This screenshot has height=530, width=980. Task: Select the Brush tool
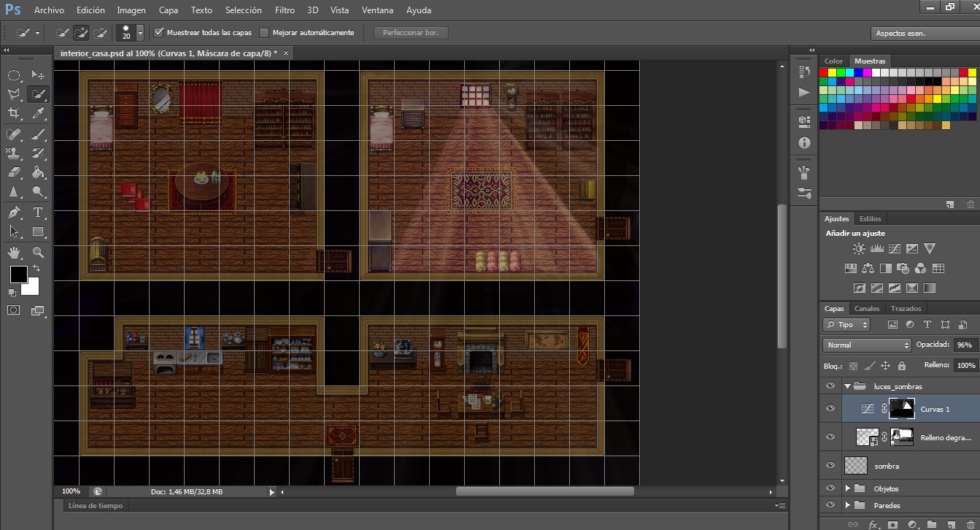tap(39, 134)
